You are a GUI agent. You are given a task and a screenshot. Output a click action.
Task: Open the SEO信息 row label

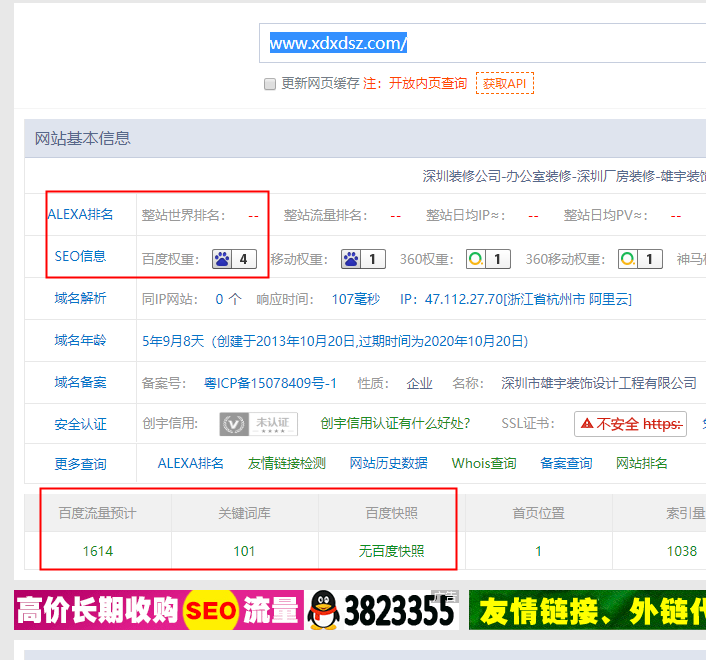pyautogui.click(x=80, y=256)
